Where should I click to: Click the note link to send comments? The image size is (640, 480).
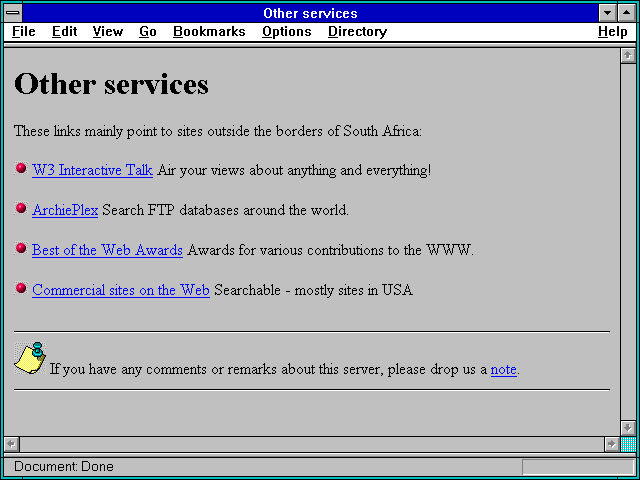click(x=504, y=369)
